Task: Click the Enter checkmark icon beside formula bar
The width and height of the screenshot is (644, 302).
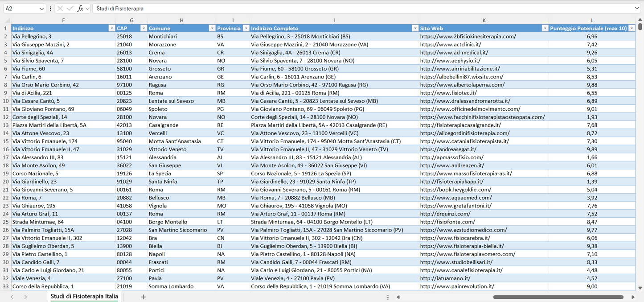Action: click(x=69, y=8)
